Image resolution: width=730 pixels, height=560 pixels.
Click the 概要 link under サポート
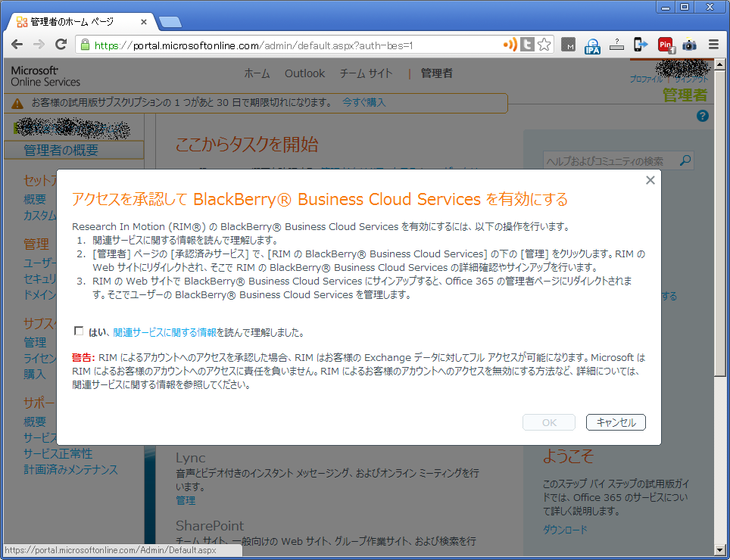[35, 422]
